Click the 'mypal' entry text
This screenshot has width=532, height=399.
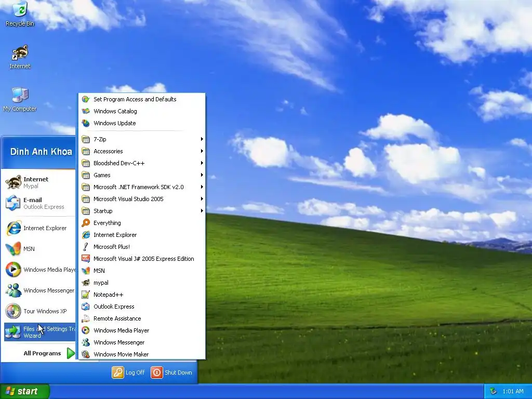101,283
